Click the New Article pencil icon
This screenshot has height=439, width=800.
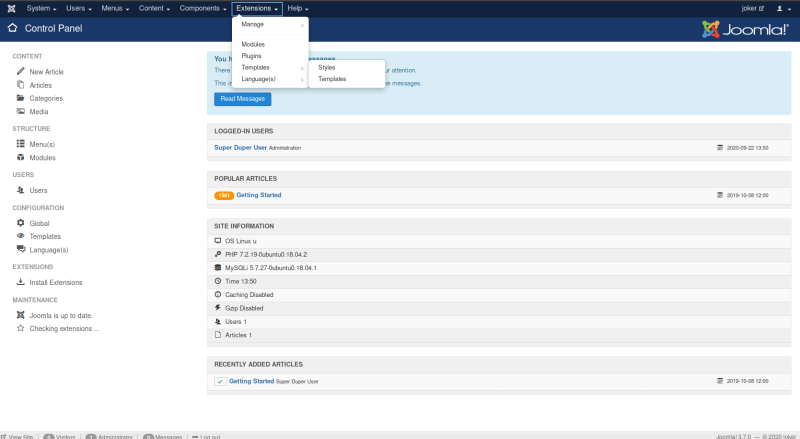pyautogui.click(x=20, y=72)
